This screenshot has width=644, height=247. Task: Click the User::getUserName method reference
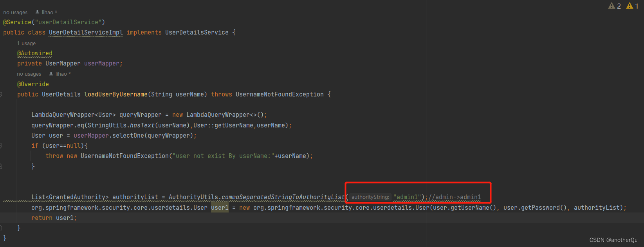click(223, 125)
